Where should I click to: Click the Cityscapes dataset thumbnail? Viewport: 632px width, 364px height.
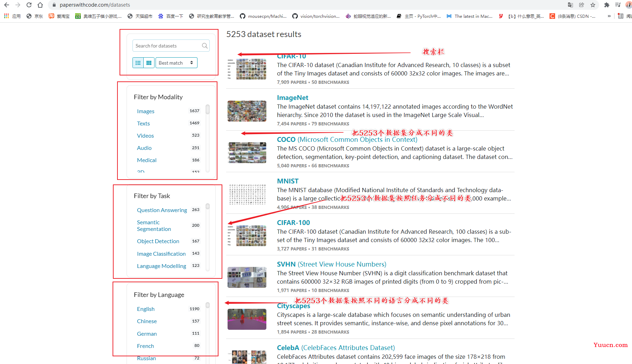(x=247, y=319)
